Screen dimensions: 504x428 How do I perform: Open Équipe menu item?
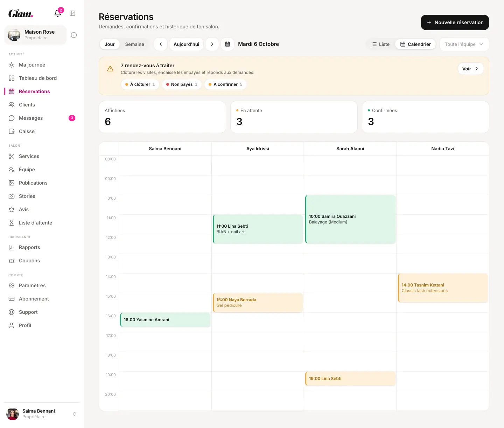point(42,170)
